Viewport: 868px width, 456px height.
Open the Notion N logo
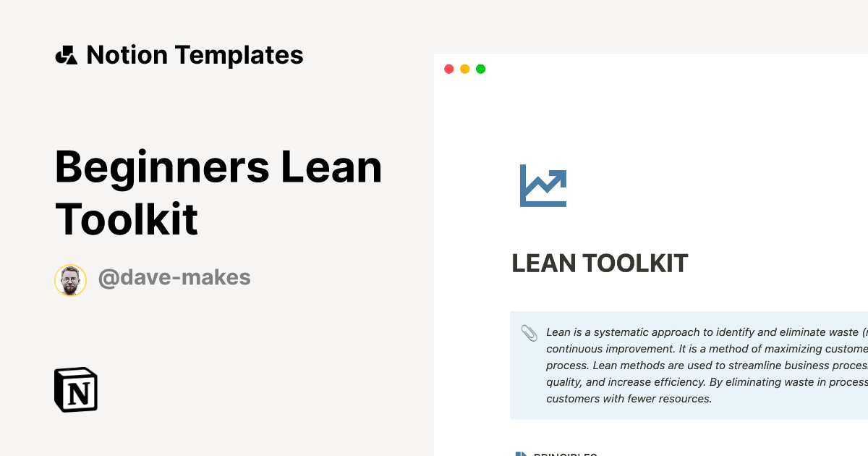click(75, 389)
